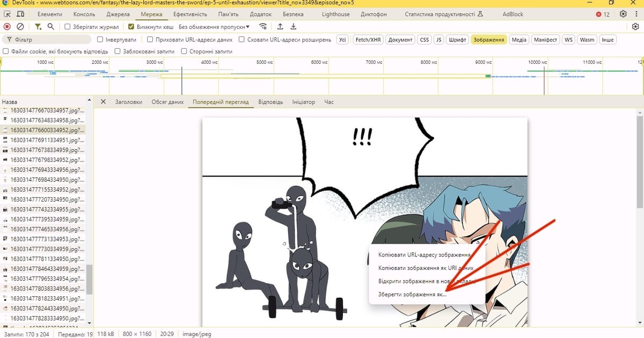The width and height of the screenshot is (644, 338).
Task: Clear the network log
Action: pyautogui.click(x=20, y=26)
